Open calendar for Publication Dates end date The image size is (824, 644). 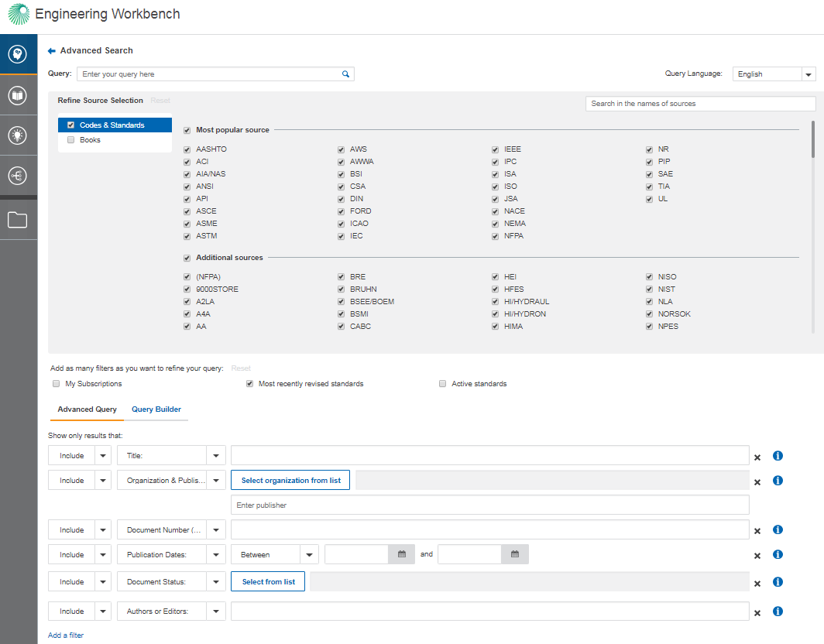pos(515,554)
